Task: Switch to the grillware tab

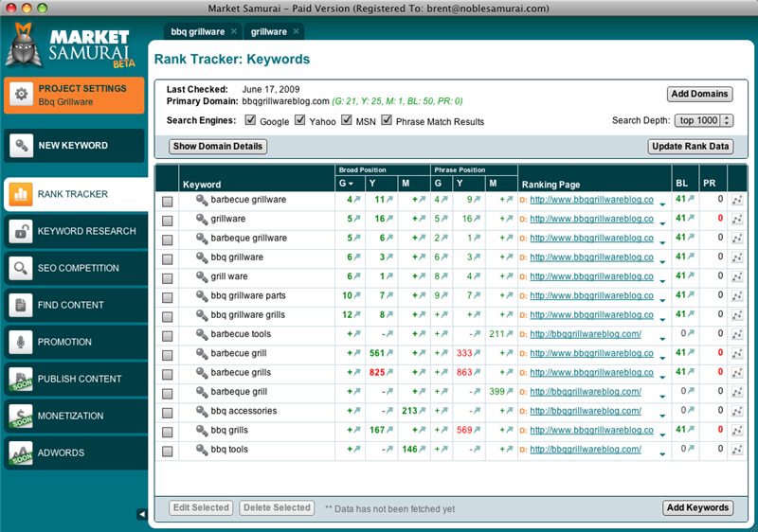Action: (268, 31)
